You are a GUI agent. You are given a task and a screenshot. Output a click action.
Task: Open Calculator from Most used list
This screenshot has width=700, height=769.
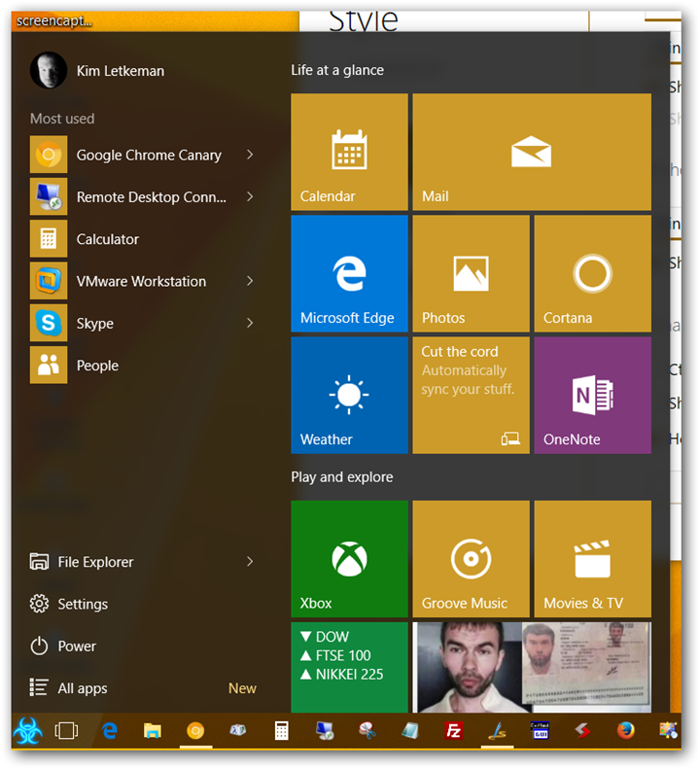point(142,239)
